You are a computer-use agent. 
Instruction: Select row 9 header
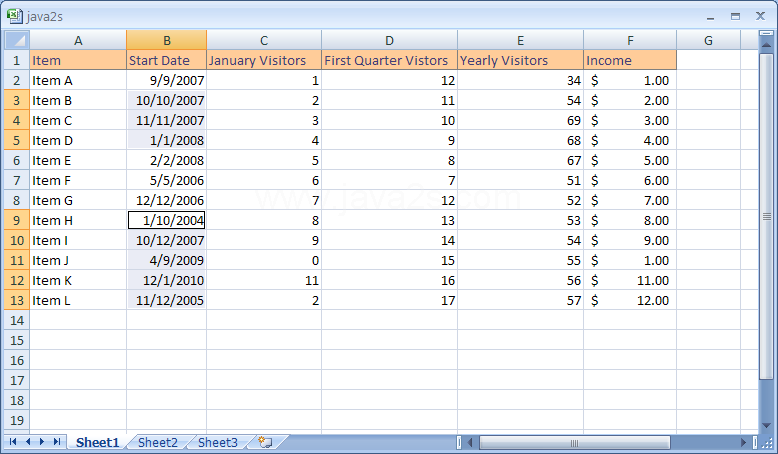[17, 220]
